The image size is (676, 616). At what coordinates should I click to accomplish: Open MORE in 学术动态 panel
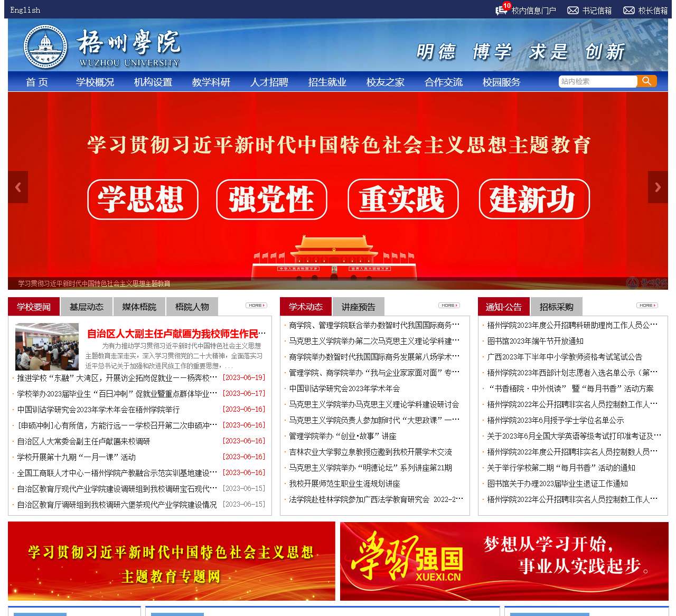[x=449, y=305]
